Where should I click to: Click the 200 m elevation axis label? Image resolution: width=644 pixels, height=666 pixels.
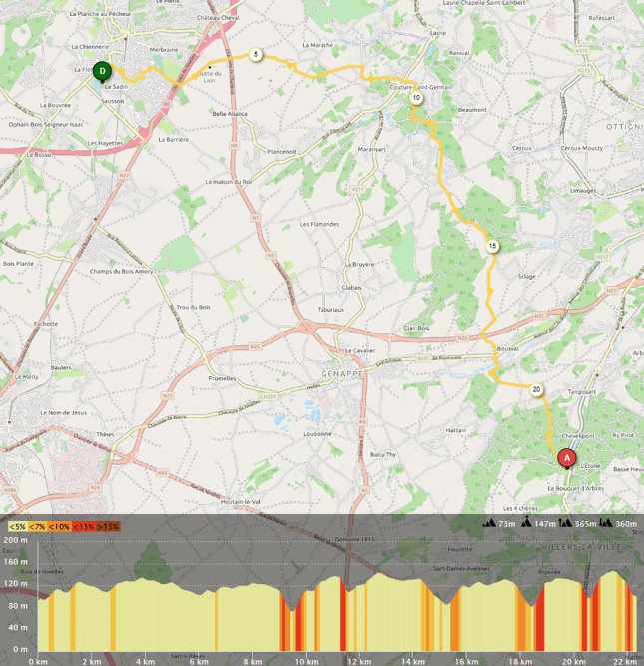(x=17, y=539)
